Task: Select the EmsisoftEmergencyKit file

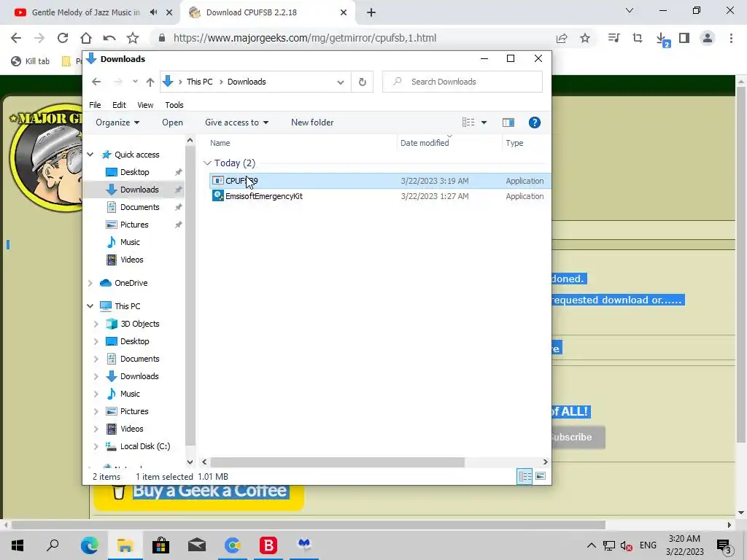Action: (264, 196)
